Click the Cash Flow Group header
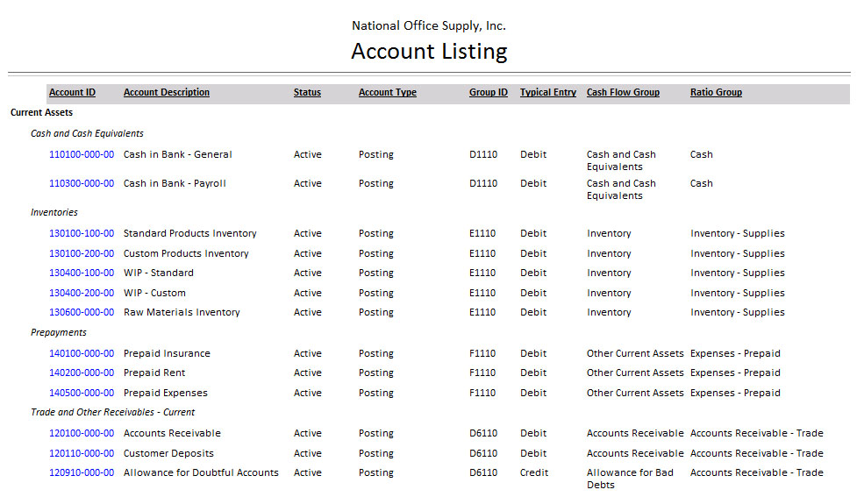 tap(623, 92)
